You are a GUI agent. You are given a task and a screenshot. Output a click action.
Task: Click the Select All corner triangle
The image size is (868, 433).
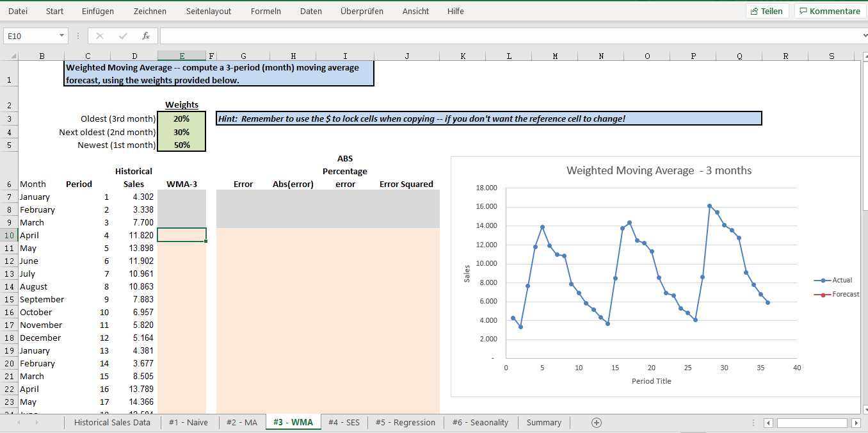pos(13,56)
